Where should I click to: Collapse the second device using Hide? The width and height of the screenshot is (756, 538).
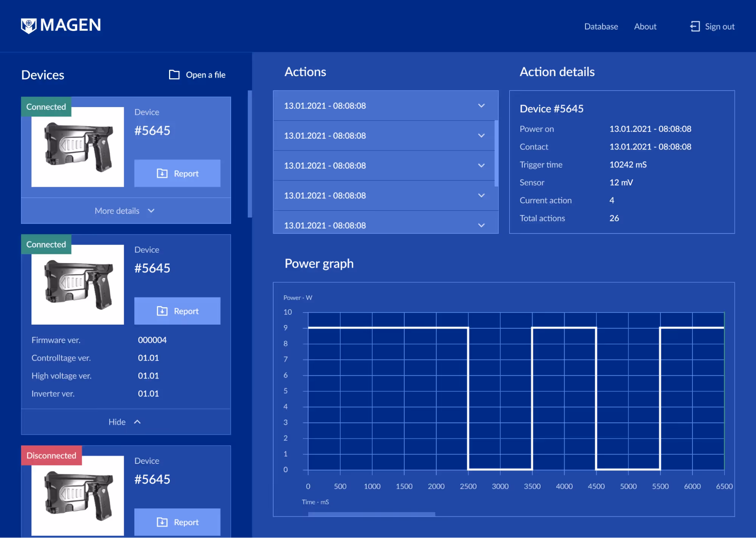[125, 421]
